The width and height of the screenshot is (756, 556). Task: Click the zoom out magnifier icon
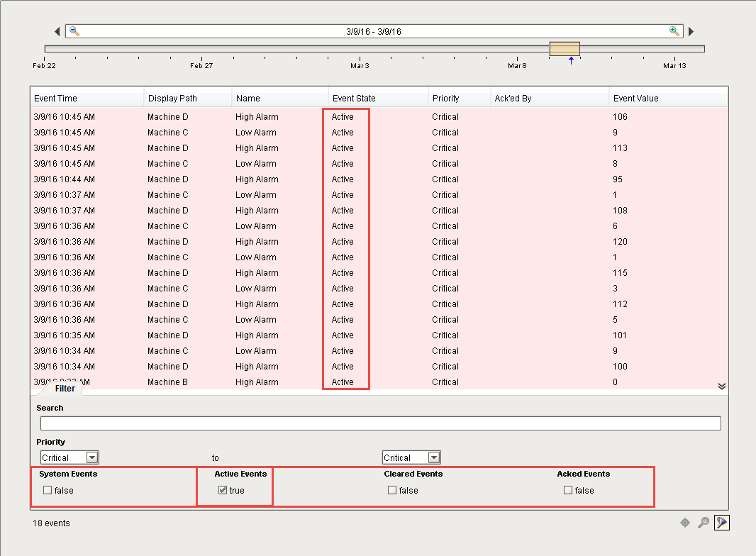(x=74, y=31)
